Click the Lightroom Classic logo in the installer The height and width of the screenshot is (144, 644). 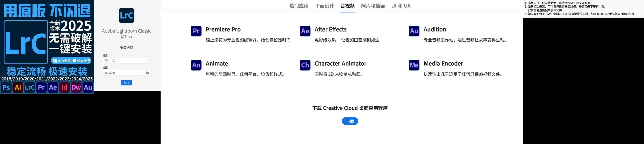point(126,15)
